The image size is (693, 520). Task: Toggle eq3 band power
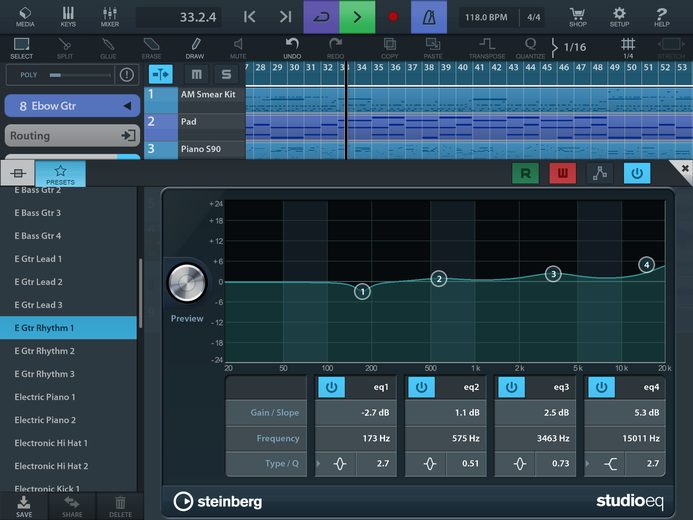pos(511,387)
